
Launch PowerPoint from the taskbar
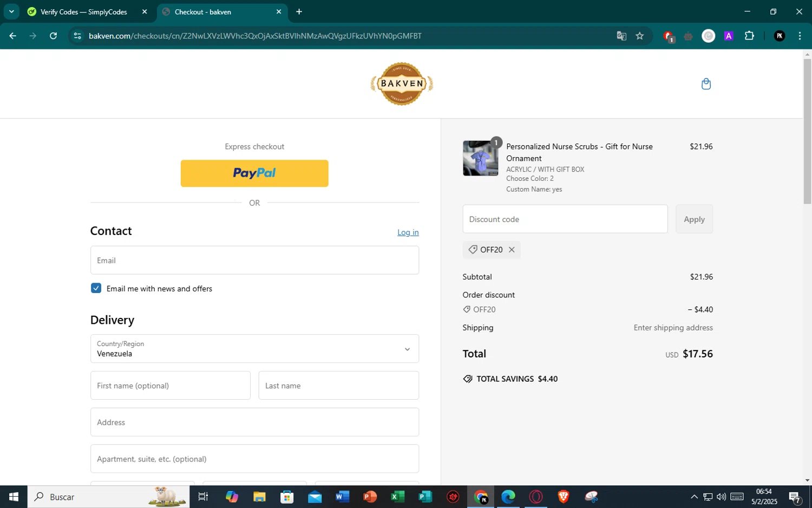coord(370,497)
